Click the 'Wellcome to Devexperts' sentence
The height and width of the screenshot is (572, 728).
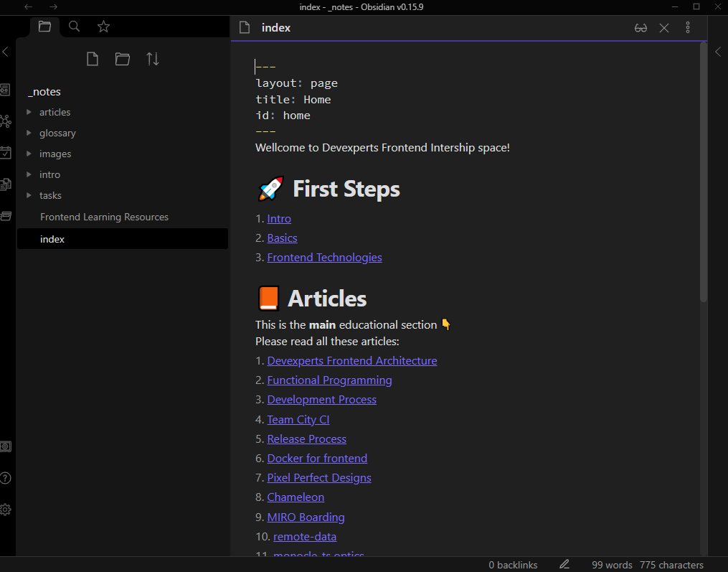tap(382, 148)
